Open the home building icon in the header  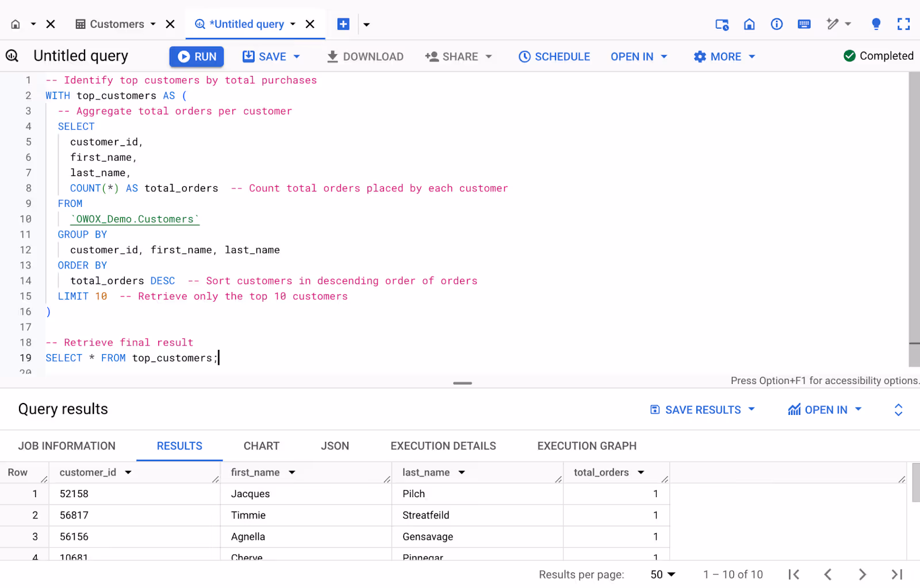749,24
